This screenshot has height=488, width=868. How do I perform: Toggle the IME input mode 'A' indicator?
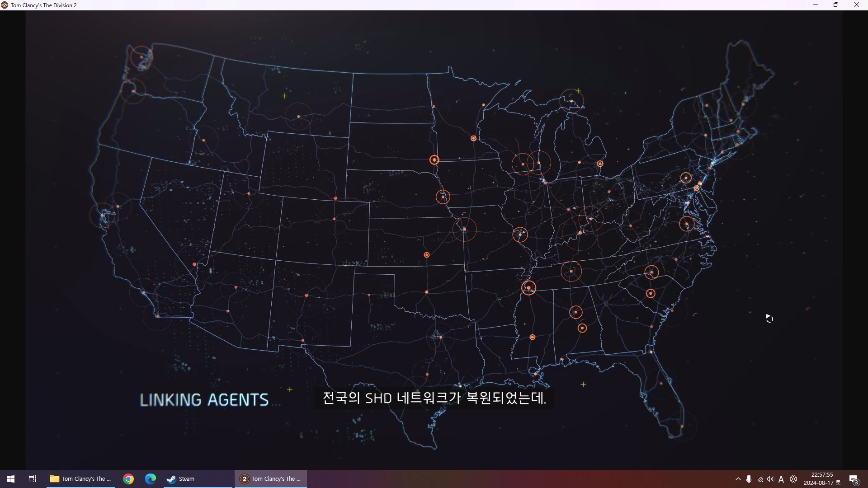point(781,479)
